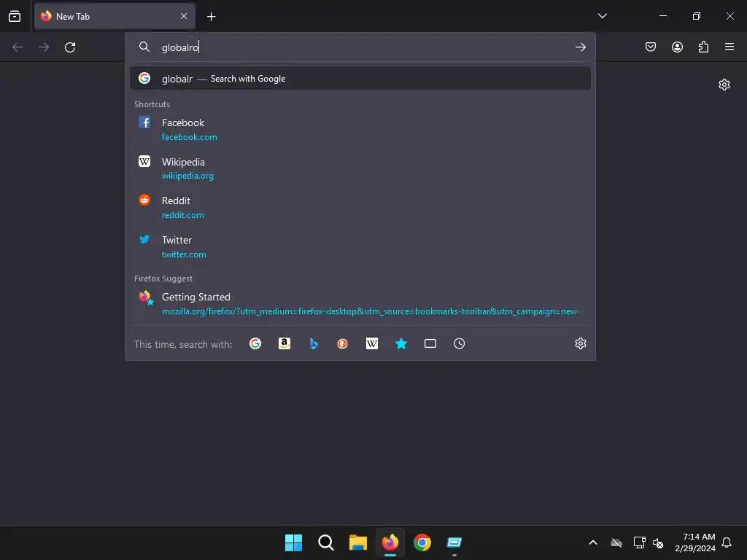Open Save to Pocket icon

click(650, 47)
